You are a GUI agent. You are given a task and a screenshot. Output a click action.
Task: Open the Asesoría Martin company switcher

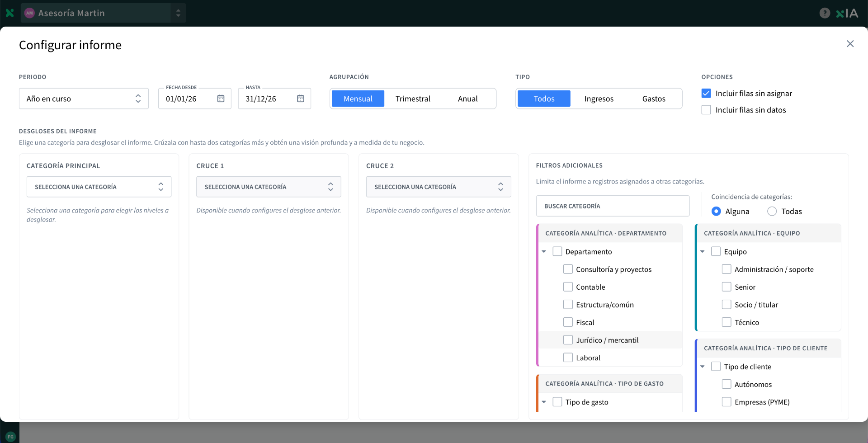pyautogui.click(x=103, y=13)
